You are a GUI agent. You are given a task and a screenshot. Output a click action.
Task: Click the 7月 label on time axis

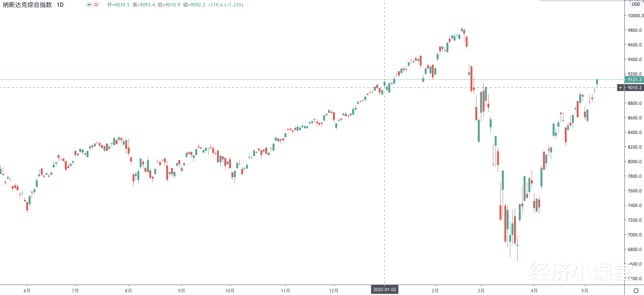coord(75,291)
